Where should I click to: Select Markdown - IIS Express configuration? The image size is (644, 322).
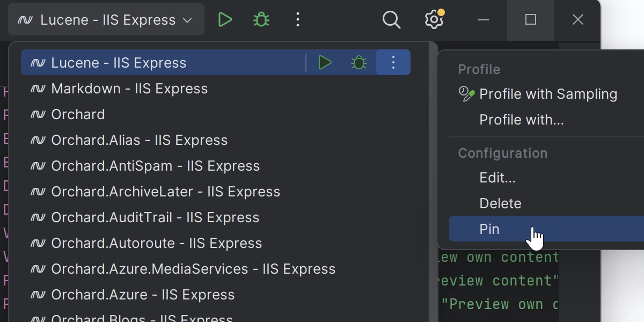pyautogui.click(x=216, y=89)
